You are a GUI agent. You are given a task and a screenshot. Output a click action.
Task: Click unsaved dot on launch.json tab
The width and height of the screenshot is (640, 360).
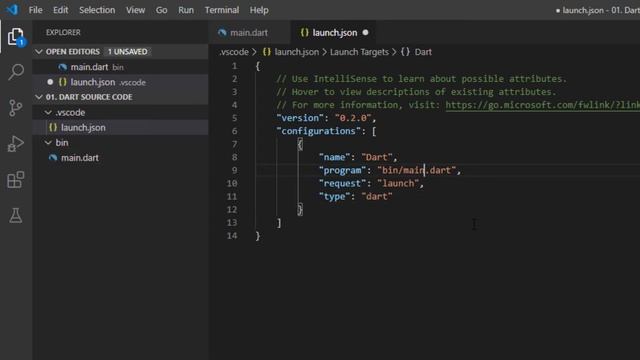click(x=365, y=32)
